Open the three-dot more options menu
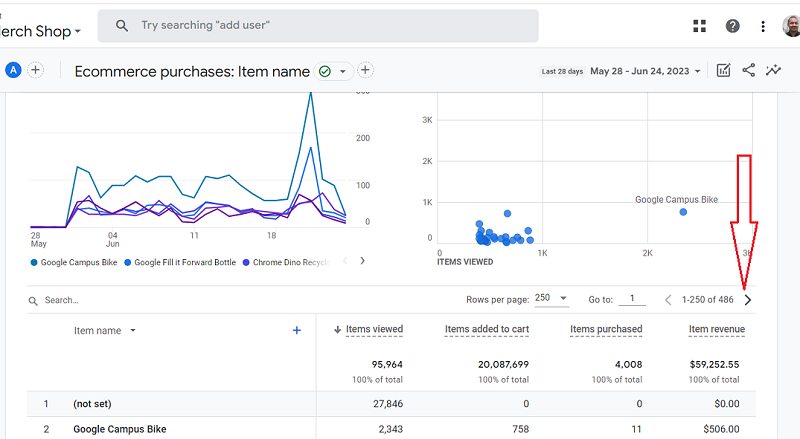800x439 pixels. tap(763, 26)
